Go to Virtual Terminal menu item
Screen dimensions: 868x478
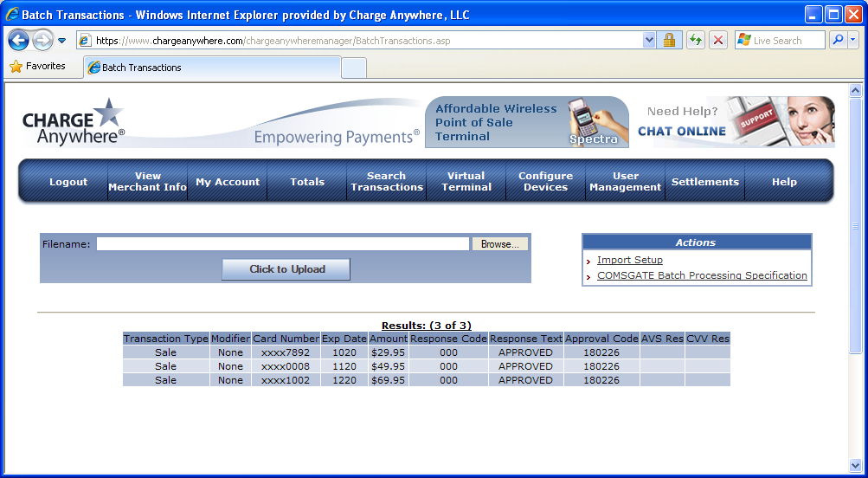click(x=466, y=182)
